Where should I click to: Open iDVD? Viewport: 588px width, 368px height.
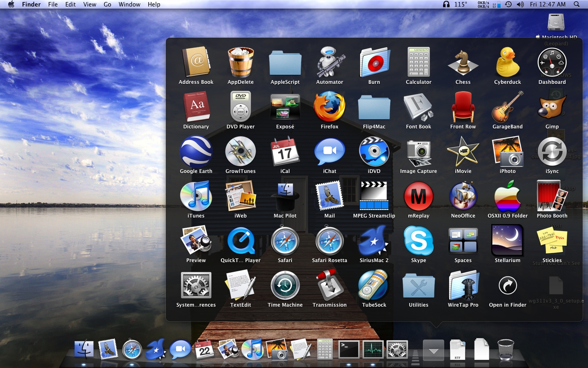tap(374, 152)
